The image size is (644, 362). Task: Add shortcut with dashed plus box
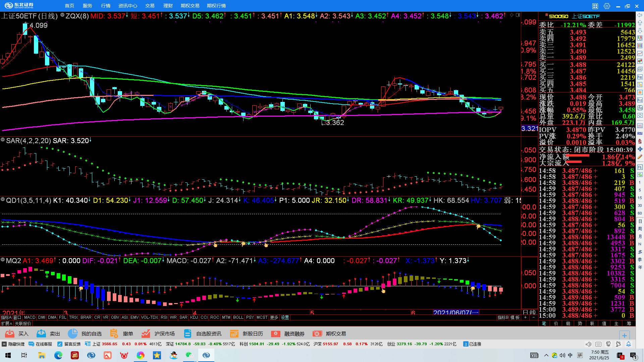624,335
